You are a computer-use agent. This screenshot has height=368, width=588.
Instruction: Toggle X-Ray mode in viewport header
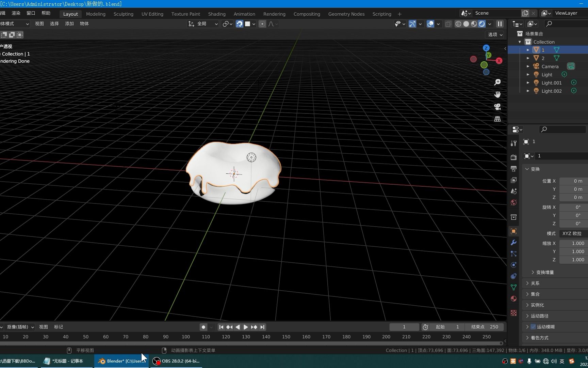tap(448, 24)
